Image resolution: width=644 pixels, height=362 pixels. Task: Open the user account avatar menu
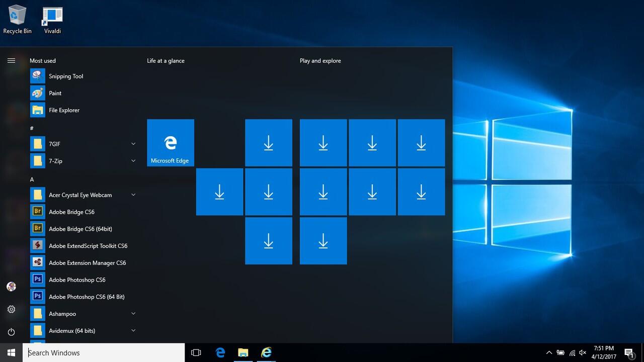click(x=11, y=287)
